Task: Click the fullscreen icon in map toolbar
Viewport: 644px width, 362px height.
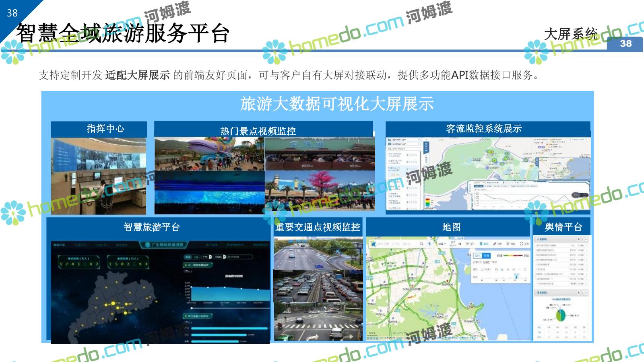Action: click(522, 244)
